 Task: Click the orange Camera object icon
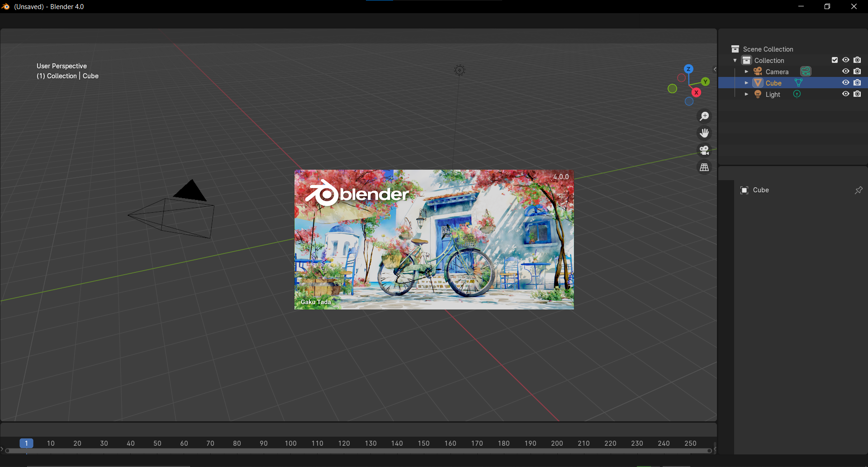pyautogui.click(x=758, y=71)
